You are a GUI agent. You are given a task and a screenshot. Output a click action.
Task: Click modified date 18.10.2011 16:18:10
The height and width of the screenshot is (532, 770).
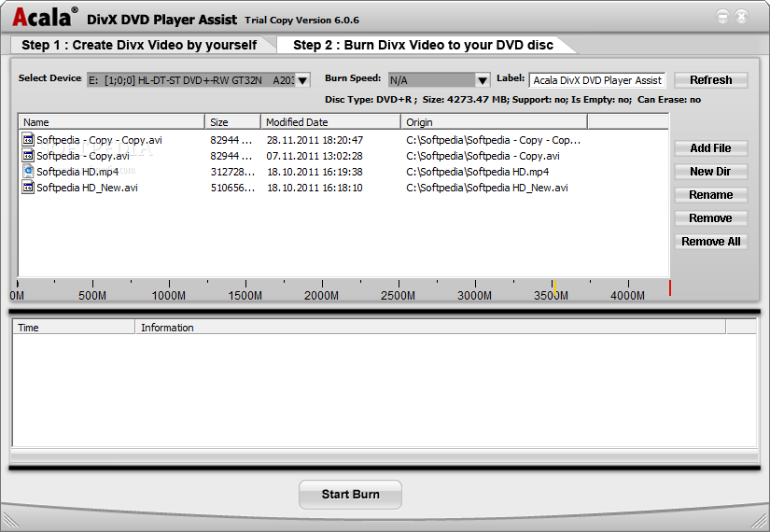click(315, 188)
